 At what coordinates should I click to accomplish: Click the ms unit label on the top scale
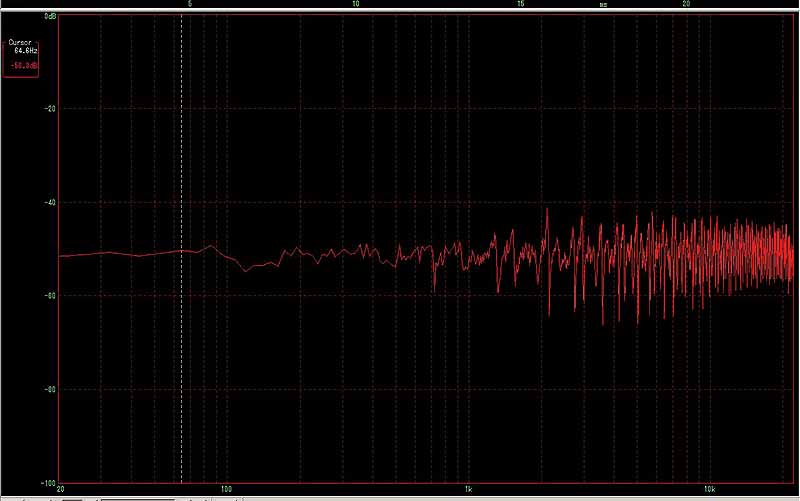pos(603,4)
